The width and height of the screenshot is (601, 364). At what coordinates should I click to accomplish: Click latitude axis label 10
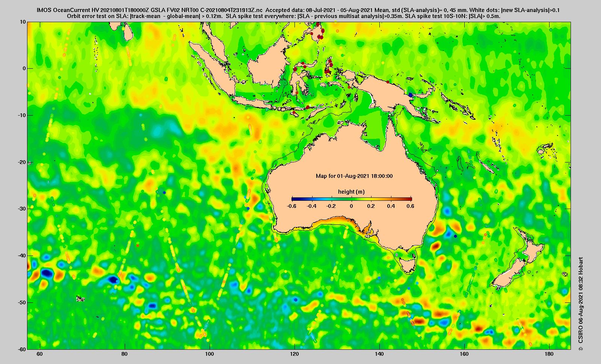(23, 22)
